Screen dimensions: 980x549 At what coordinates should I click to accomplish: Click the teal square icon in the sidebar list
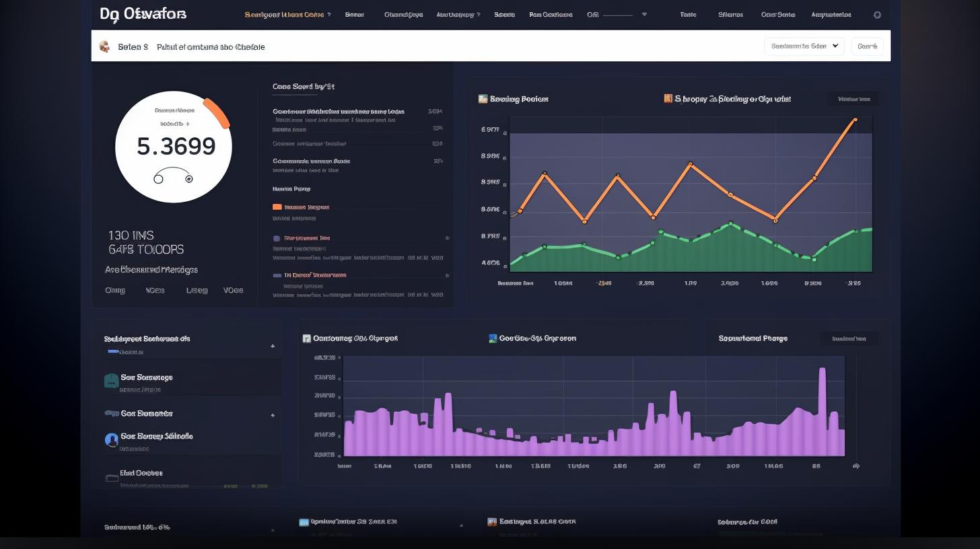point(112,381)
